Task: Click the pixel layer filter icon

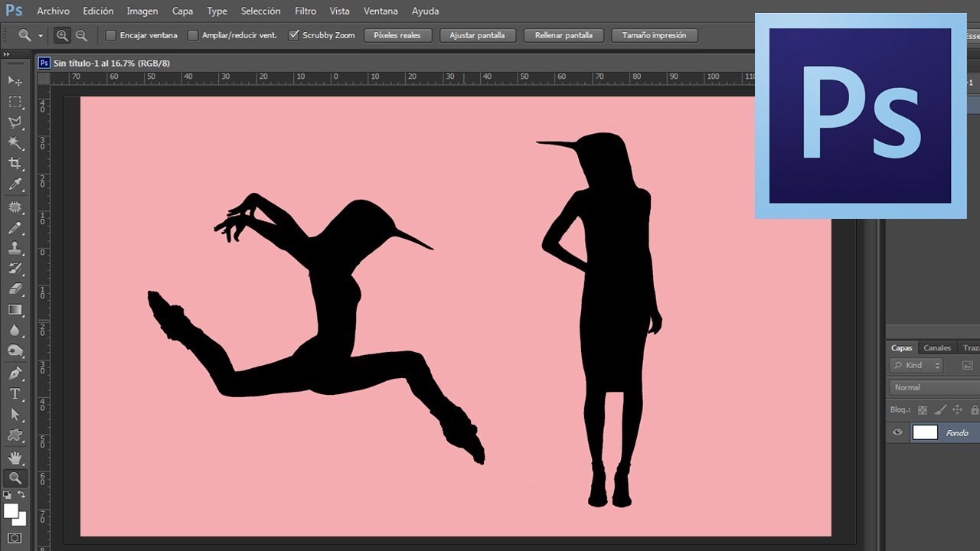Action: tap(967, 366)
